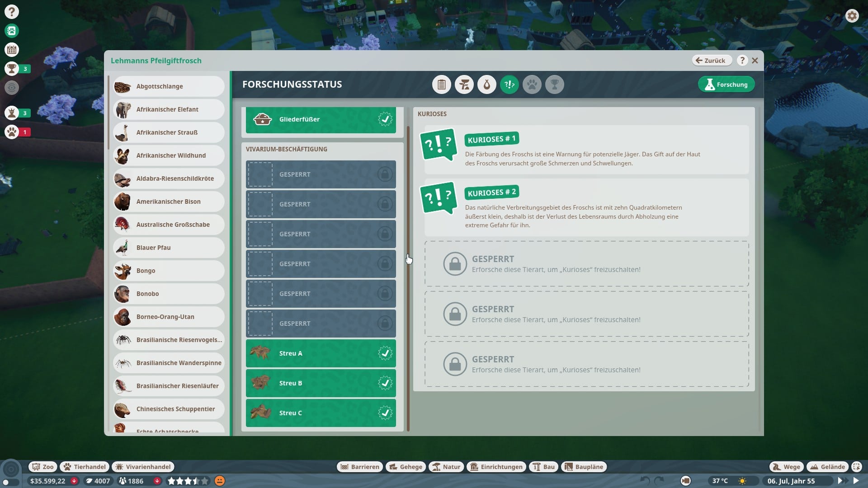Screen dimensions: 868x488
Task: Open the water drop tab icon
Action: click(486, 84)
